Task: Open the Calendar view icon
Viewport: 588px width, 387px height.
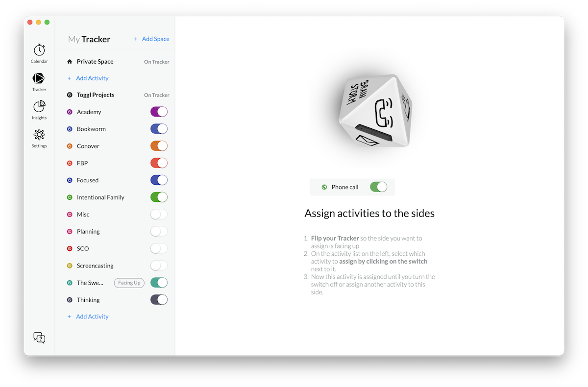Action: [39, 50]
